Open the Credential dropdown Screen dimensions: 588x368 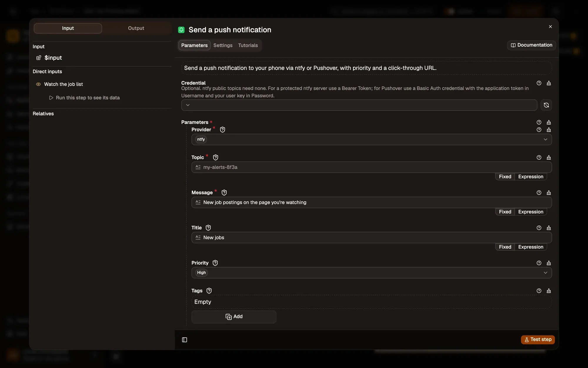359,105
